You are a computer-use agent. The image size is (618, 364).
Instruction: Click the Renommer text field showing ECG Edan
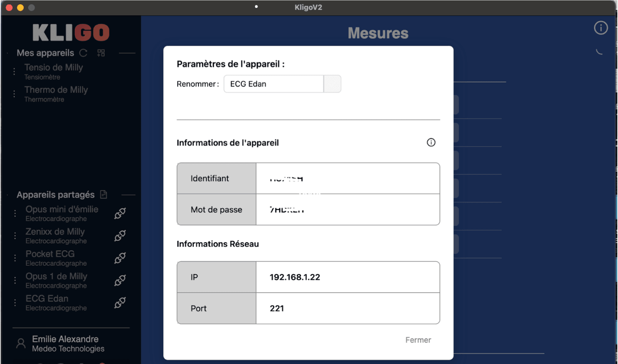point(273,83)
